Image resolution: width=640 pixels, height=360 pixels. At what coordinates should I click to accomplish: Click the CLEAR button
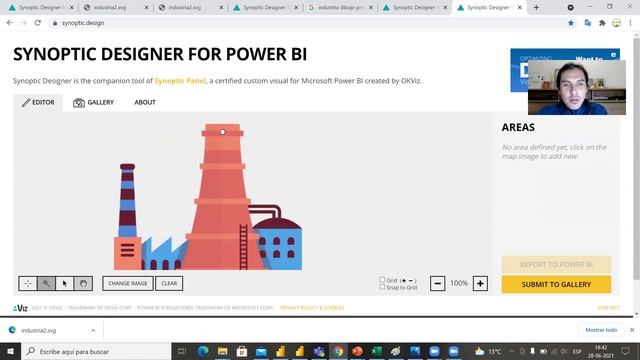pos(169,283)
